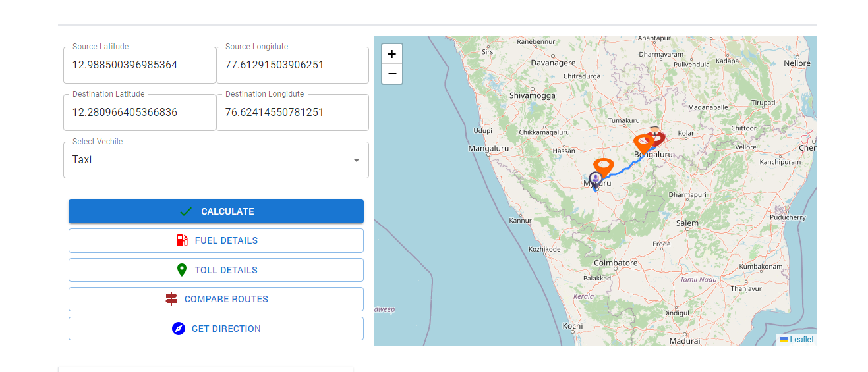This screenshot has height=372, width=868.
Task: Click the Madanapalle label on the map
Action: (x=708, y=107)
